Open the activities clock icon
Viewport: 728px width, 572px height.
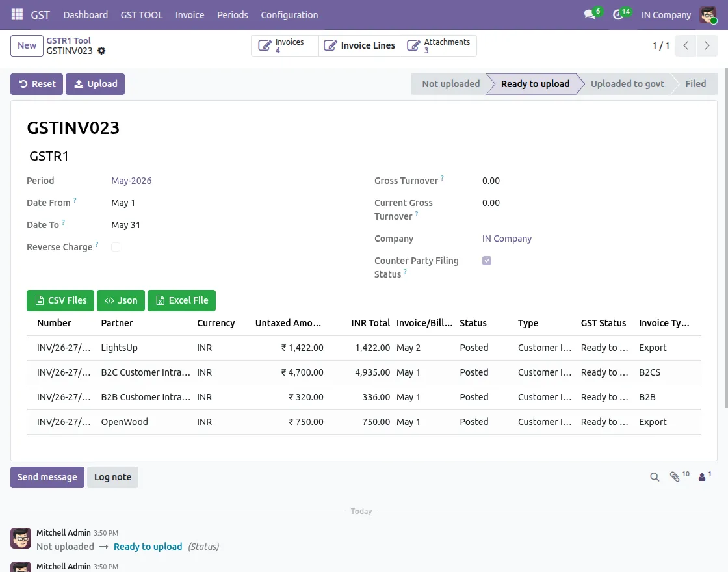pyautogui.click(x=618, y=15)
